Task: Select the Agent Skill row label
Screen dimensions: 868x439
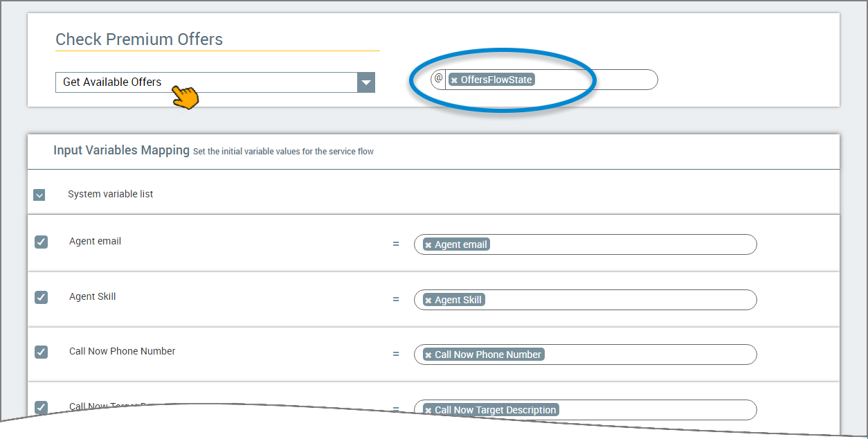Action: pos(93,296)
